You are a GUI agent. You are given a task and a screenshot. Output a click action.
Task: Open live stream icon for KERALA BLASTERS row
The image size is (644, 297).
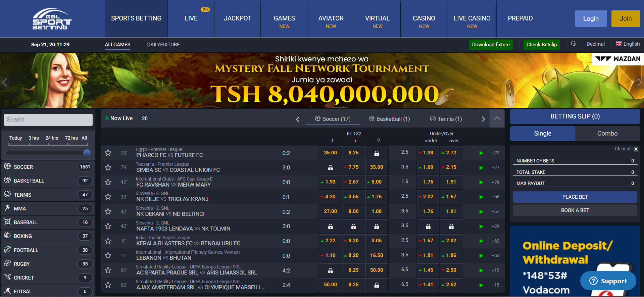coord(481,241)
